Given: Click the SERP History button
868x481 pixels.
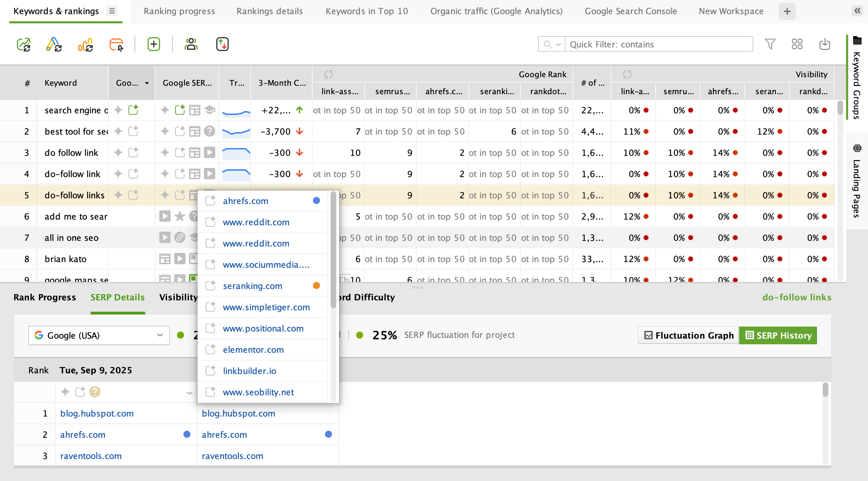Looking at the screenshot, I should 778,335.
